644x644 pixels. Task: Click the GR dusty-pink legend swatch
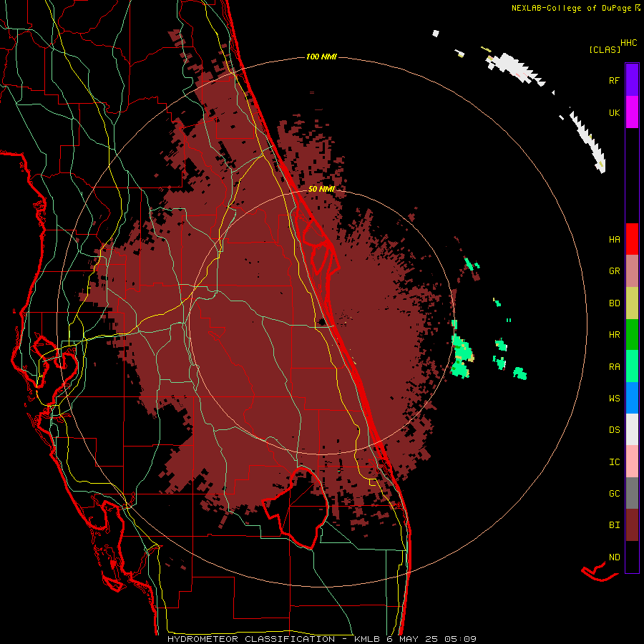click(x=632, y=270)
